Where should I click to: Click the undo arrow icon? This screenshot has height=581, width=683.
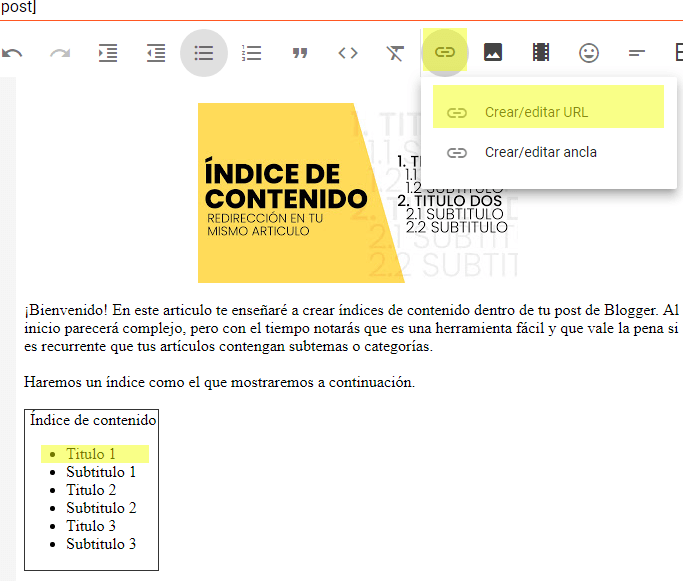(x=12, y=53)
